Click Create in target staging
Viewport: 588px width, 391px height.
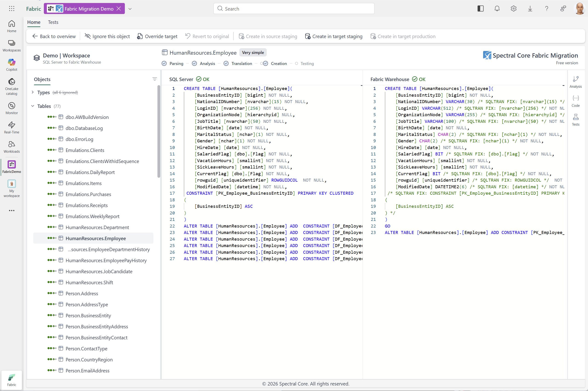coord(334,37)
